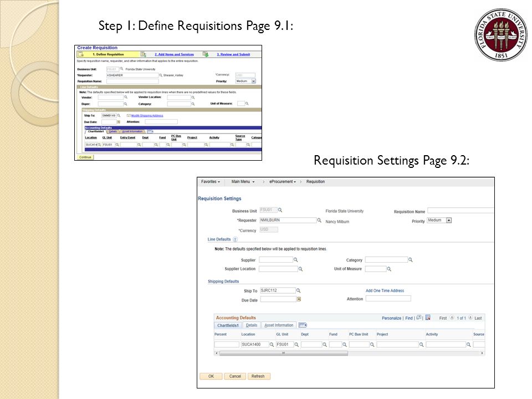Click download-to-spreadsheet grid icon in Accounting Defaults
532x399 pixels.
pos(428,318)
